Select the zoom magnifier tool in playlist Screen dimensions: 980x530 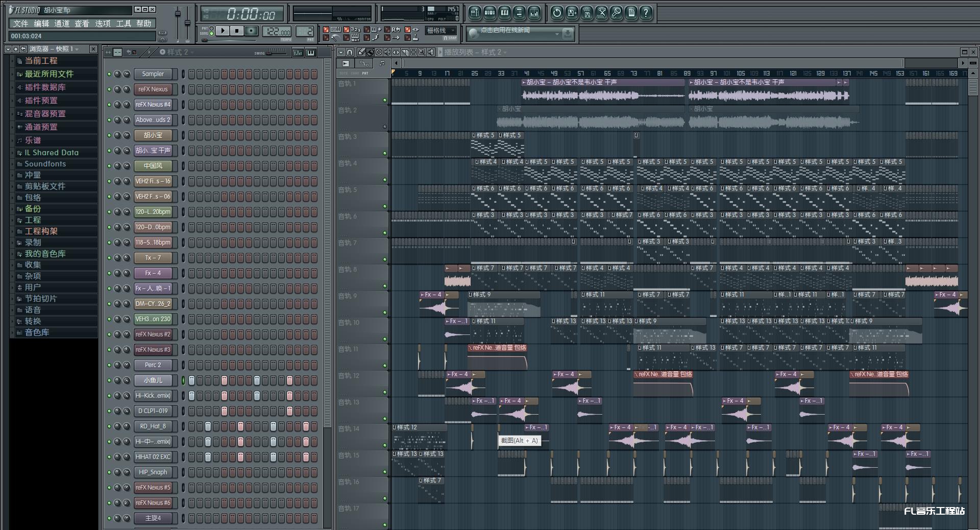click(x=422, y=52)
